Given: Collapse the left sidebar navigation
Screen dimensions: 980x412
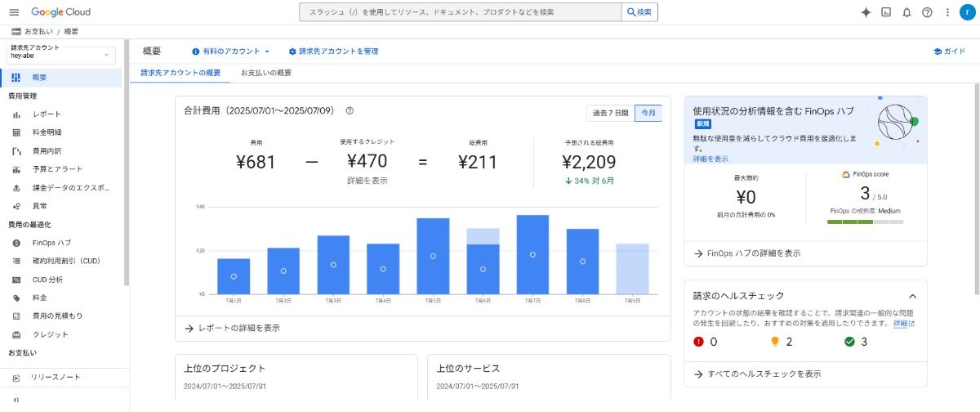Looking at the screenshot, I should coord(16,400).
